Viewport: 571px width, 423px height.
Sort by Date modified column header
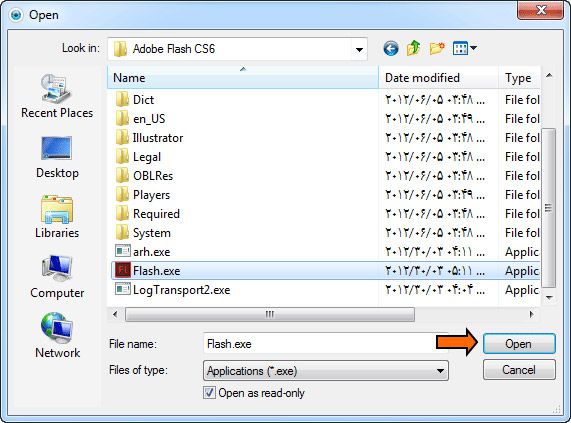click(438, 78)
